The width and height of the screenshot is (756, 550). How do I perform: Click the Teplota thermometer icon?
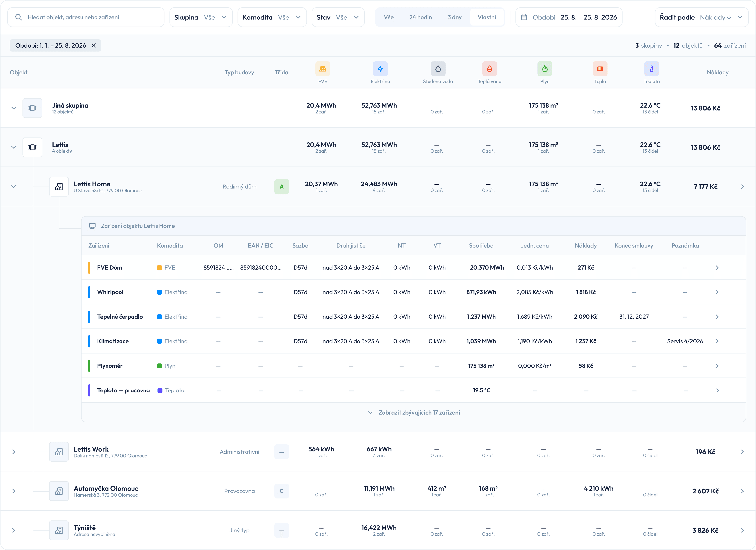coord(651,69)
